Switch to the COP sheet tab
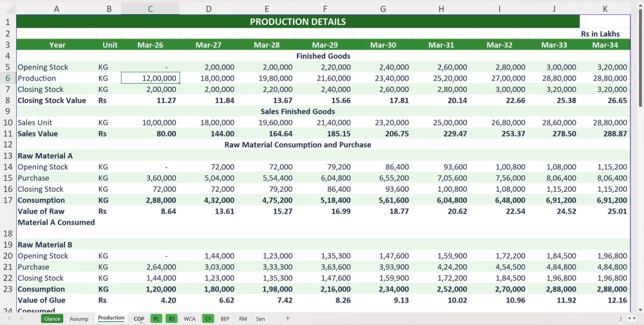The height and width of the screenshot is (325, 644). (x=139, y=319)
